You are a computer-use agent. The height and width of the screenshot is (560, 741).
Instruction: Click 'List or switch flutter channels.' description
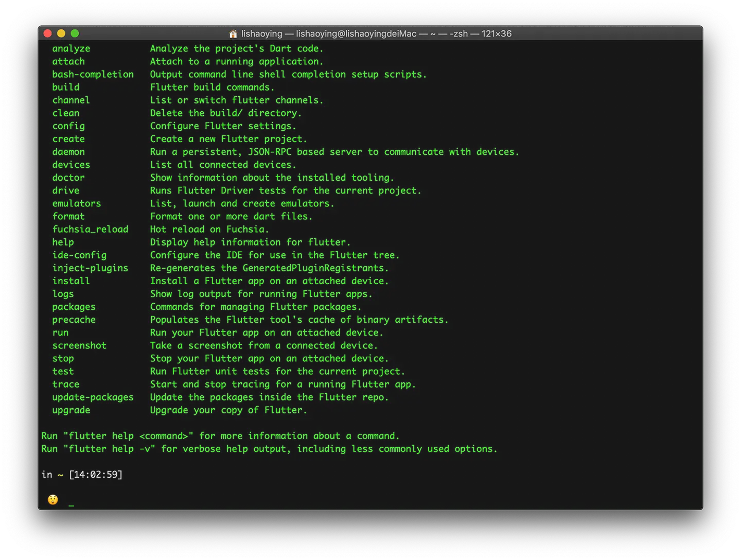[237, 100]
